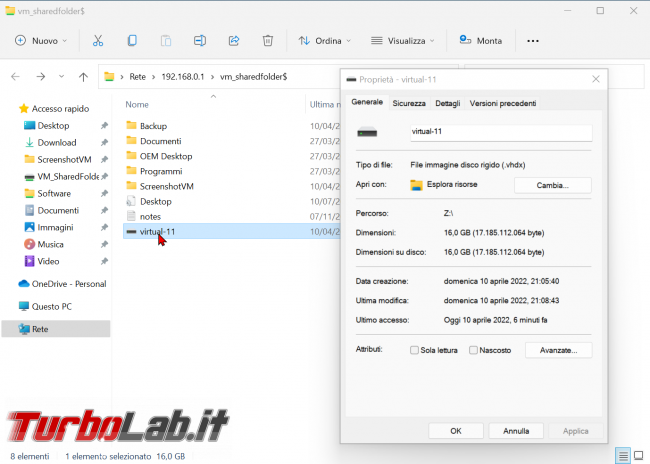Screen dimensions: 650x464
Task: Switch to the Generale tab
Action: pos(367,102)
